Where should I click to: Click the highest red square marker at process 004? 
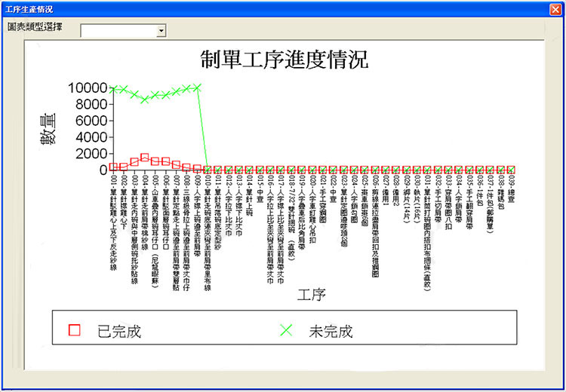[145, 158]
